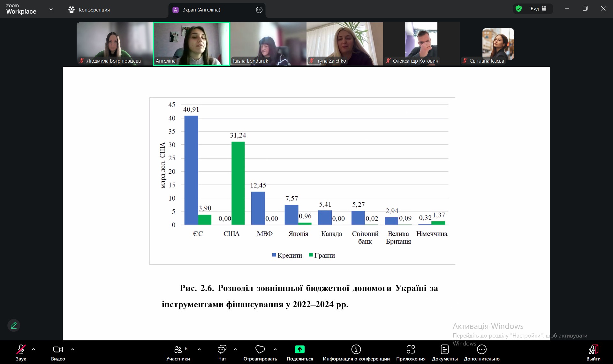Open the Участники participants panel
Viewport: 613px width, 364px height.
(178, 350)
